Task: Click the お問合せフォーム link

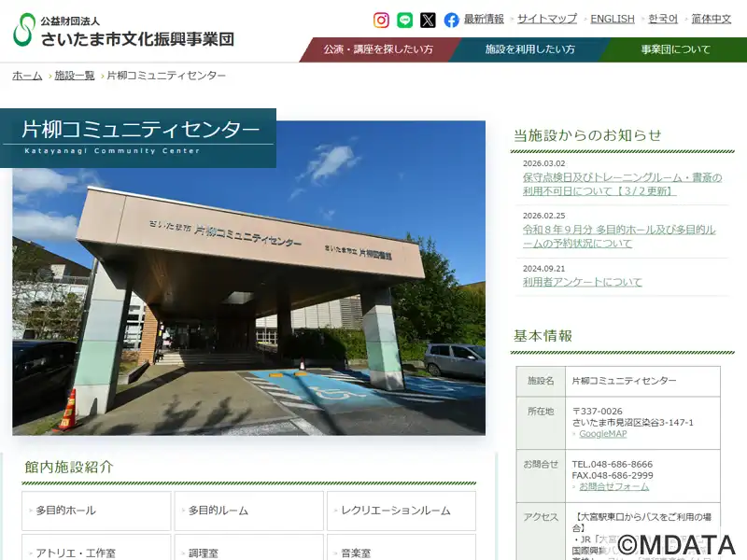Action: point(613,486)
